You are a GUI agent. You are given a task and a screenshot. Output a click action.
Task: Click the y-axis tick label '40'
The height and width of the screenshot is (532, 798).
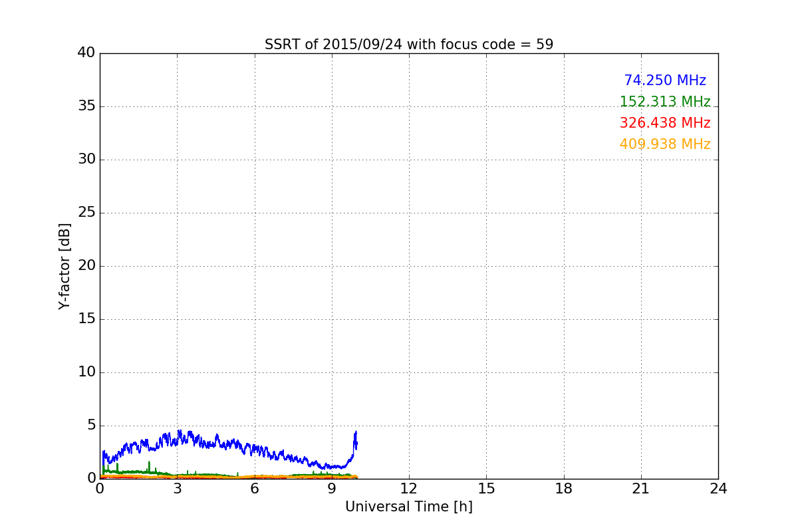click(86, 53)
